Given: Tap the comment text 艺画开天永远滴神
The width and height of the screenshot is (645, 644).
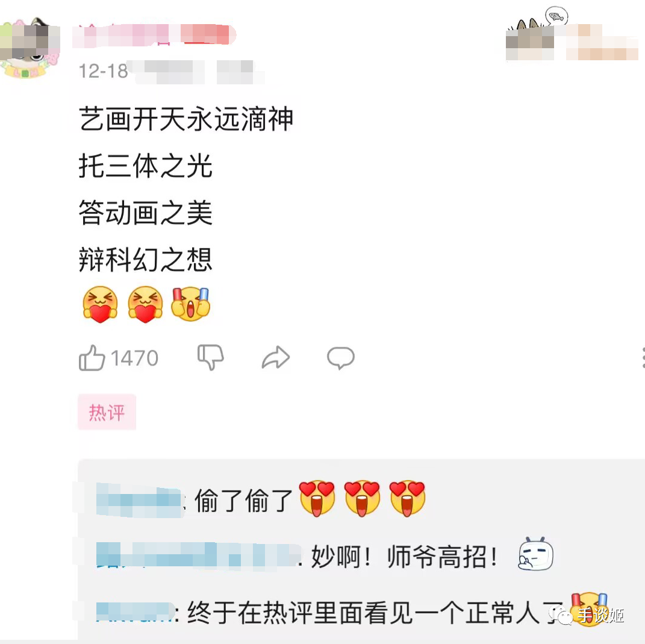Looking at the screenshot, I should point(186,119).
